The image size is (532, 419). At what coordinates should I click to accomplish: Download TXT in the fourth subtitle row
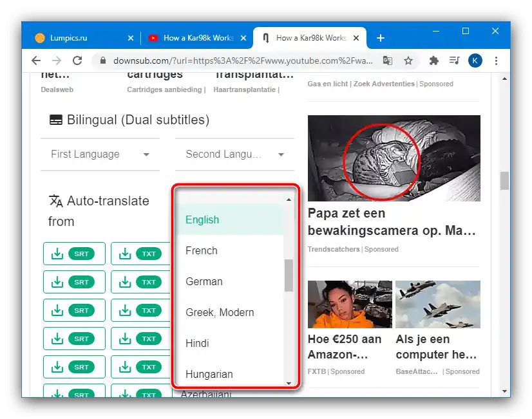click(140, 339)
